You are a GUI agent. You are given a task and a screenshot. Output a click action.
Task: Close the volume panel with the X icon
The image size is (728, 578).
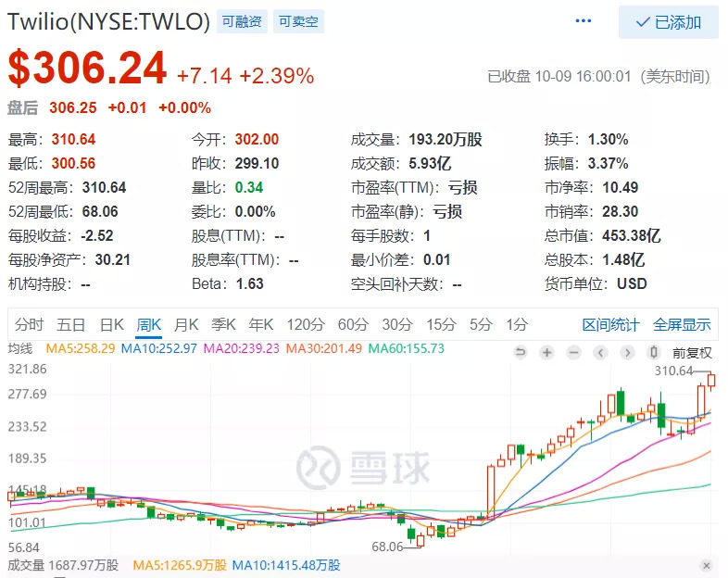[707, 565]
